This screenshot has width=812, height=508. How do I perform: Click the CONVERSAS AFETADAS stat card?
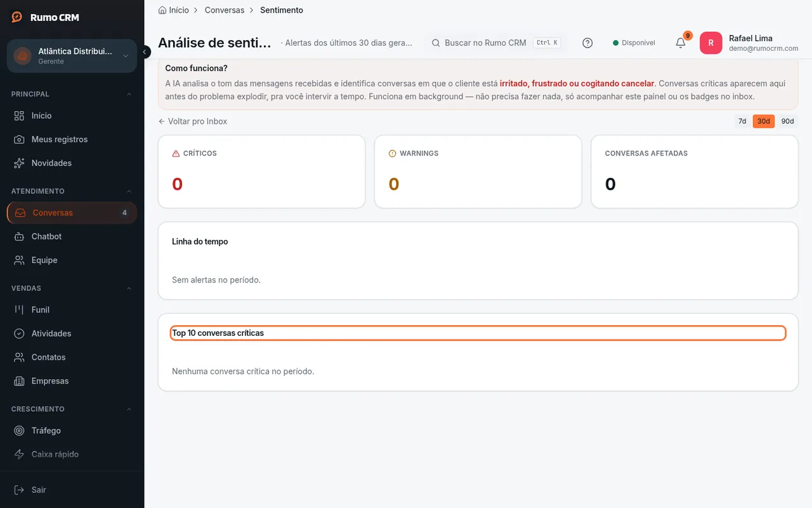pos(695,171)
